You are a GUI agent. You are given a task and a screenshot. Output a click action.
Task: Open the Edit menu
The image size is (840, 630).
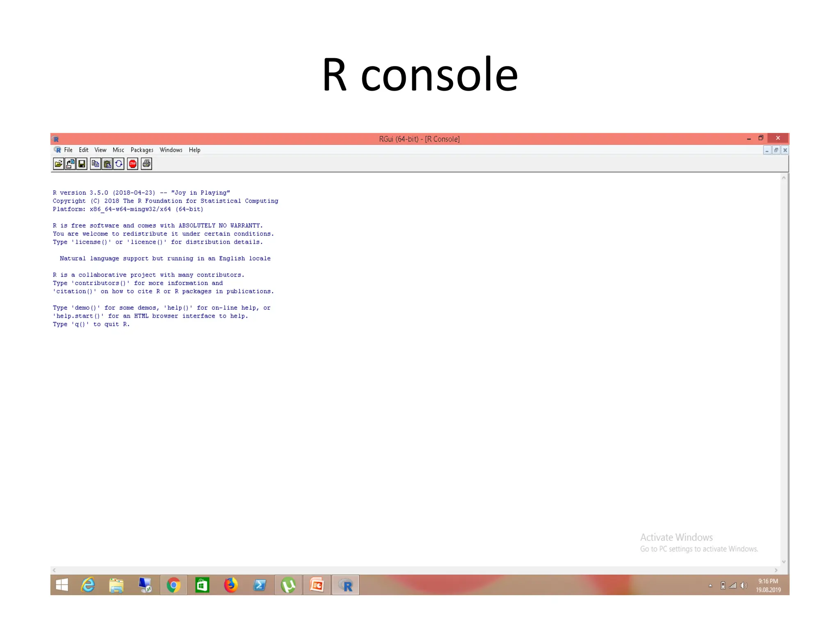tap(84, 150)
